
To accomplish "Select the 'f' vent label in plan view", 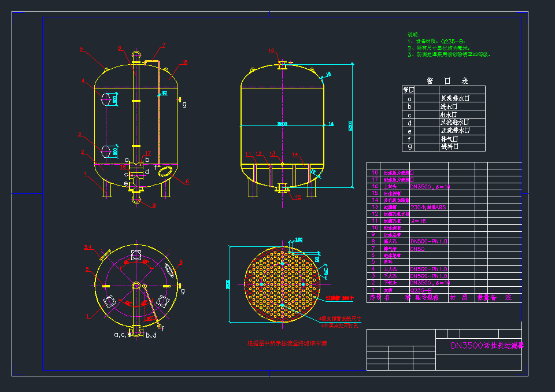I will point(162,328).
